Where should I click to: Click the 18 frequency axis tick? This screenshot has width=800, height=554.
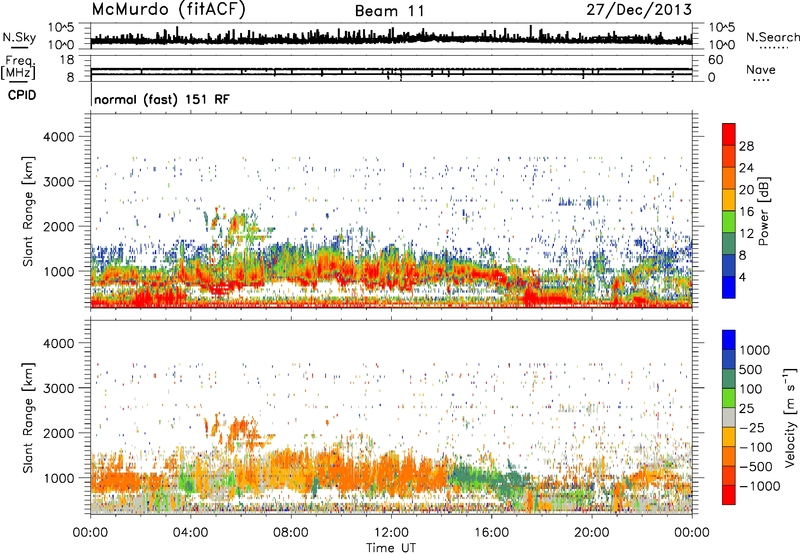pyautogui.click(x=67, y=60)
